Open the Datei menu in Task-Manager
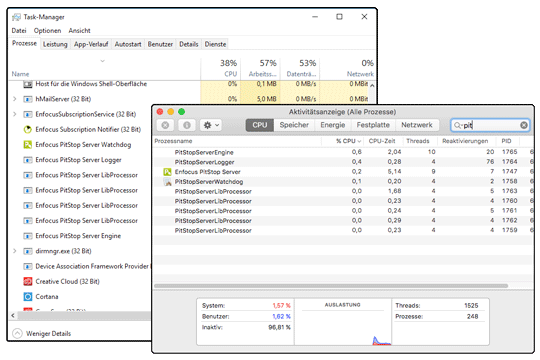This screenshot has height=360, width=540. tap(19, 31)
